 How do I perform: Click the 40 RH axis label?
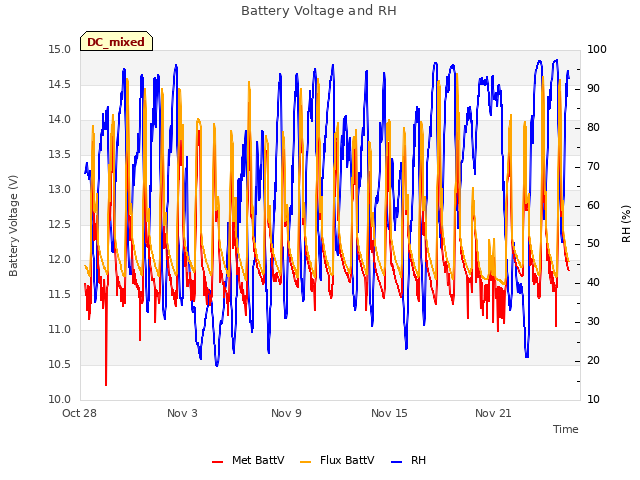pos(593,283)
